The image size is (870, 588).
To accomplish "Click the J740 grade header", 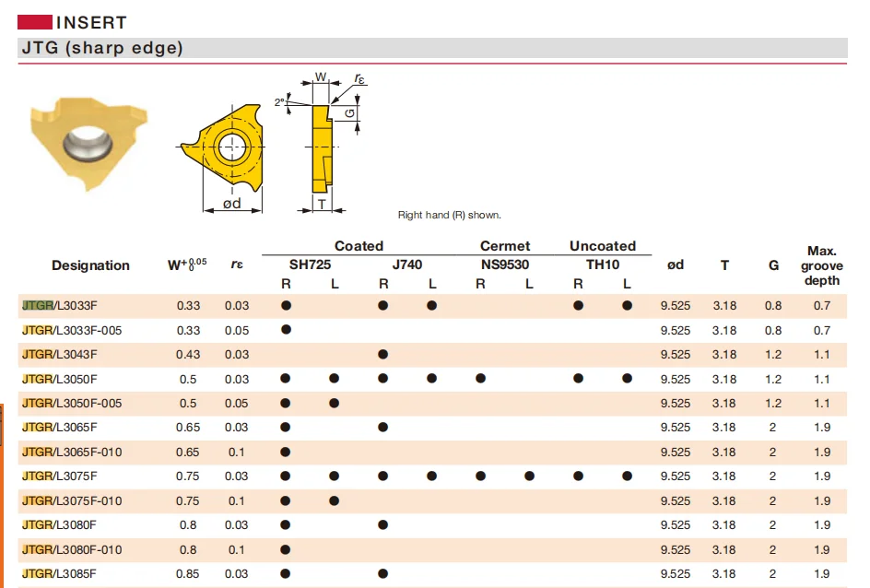I will (x=407, y=265).
